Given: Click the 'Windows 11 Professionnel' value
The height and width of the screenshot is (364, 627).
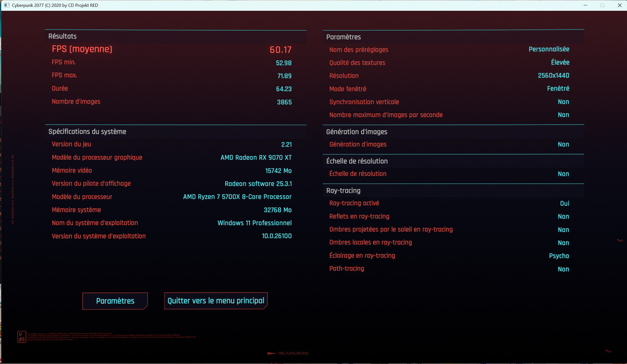Looking at the screenshot, I should click(255, 223).
